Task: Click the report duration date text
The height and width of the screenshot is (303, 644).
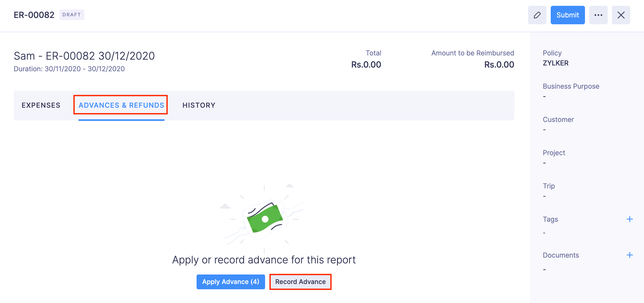Action: [x=69, y=69]
